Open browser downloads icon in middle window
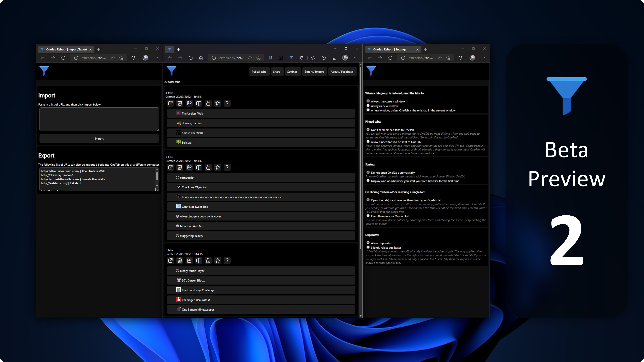This screenshot has width=644, height=362. pyautogui.click(x=334, y=58)
